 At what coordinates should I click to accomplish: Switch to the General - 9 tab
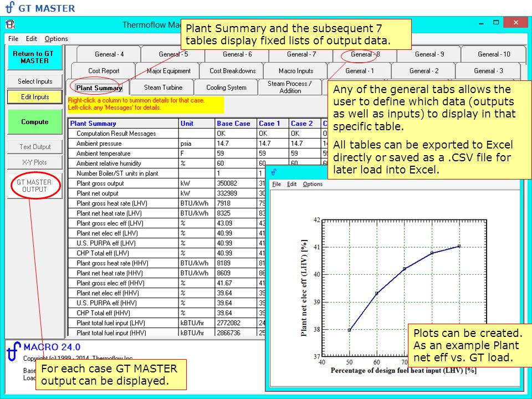[429, 54]
